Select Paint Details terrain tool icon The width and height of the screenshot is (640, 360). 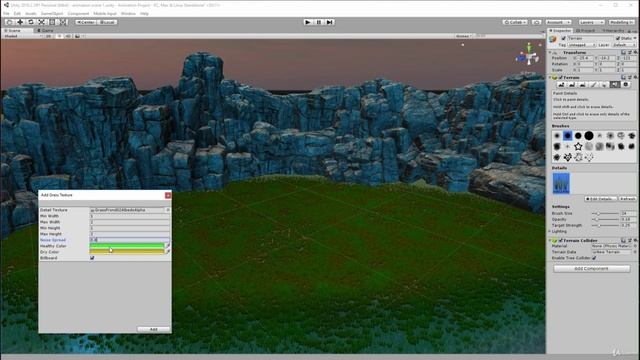click(x=615, y=84)
